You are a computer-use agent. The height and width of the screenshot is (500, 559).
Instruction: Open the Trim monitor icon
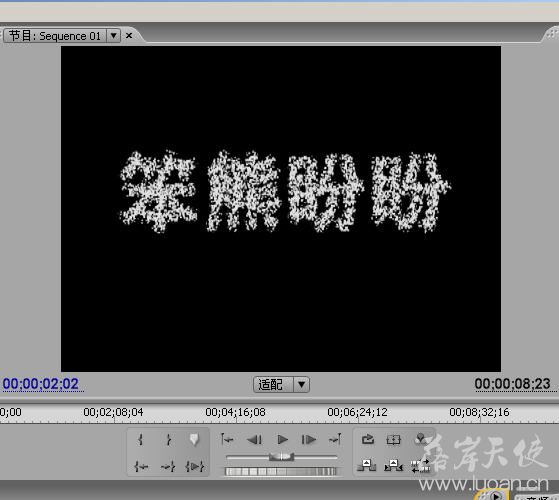tap(421, 466)
